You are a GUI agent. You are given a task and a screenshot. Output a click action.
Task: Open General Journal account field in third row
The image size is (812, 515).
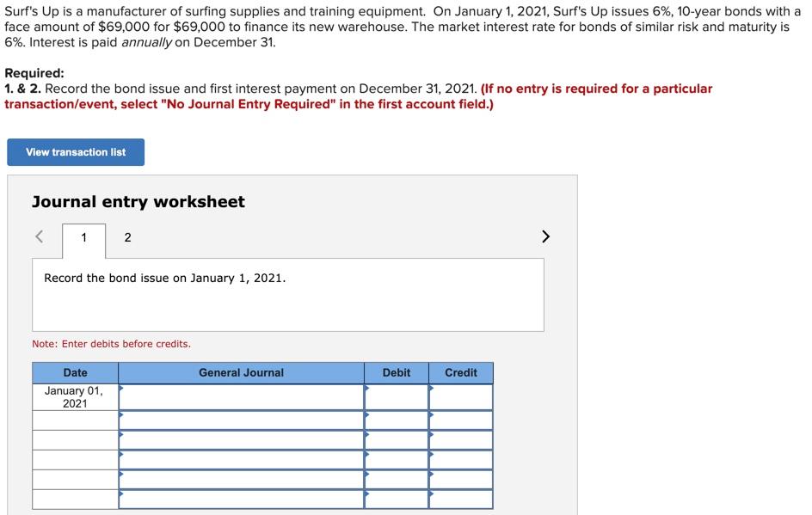(242, 440)
